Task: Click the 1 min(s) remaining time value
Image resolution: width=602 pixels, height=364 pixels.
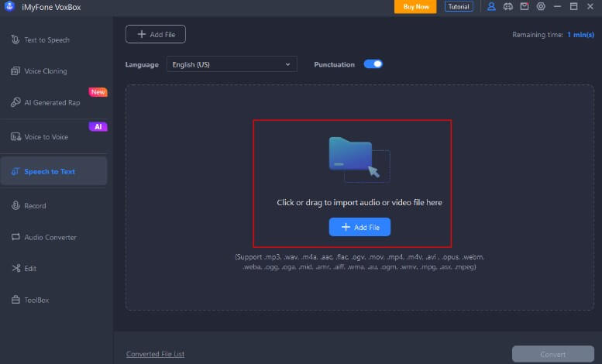Action: coord(580,35)
